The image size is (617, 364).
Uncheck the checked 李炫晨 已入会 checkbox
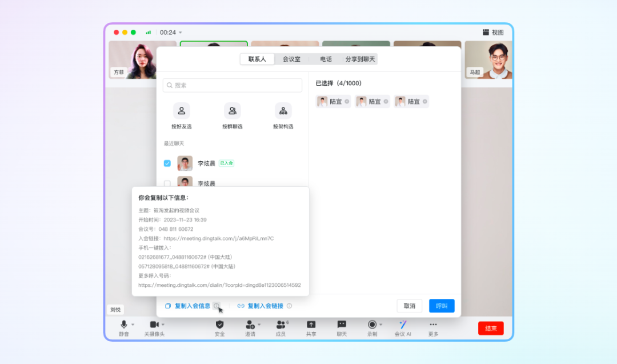tap(167, 163)
